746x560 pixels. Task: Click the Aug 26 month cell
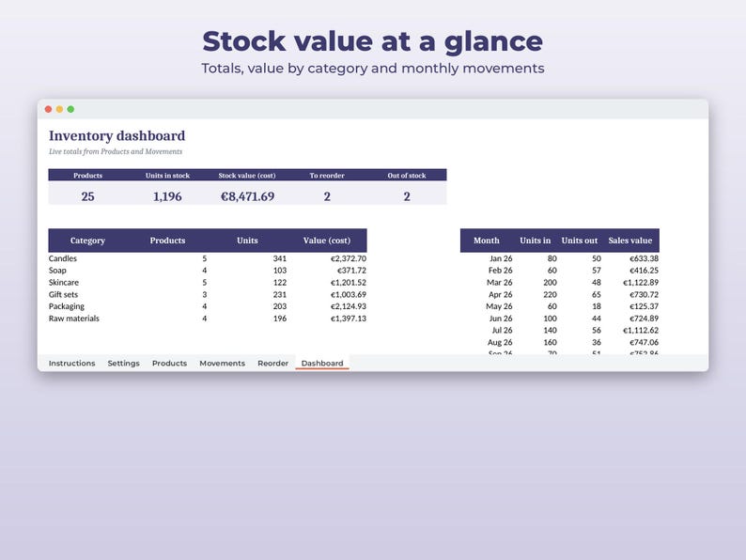click(500, 342)
